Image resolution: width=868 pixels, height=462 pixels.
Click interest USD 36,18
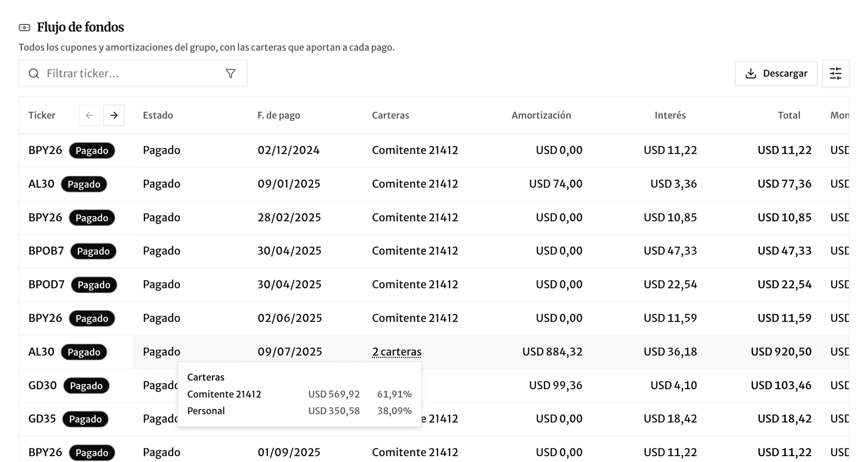click(x=670, y=352)
